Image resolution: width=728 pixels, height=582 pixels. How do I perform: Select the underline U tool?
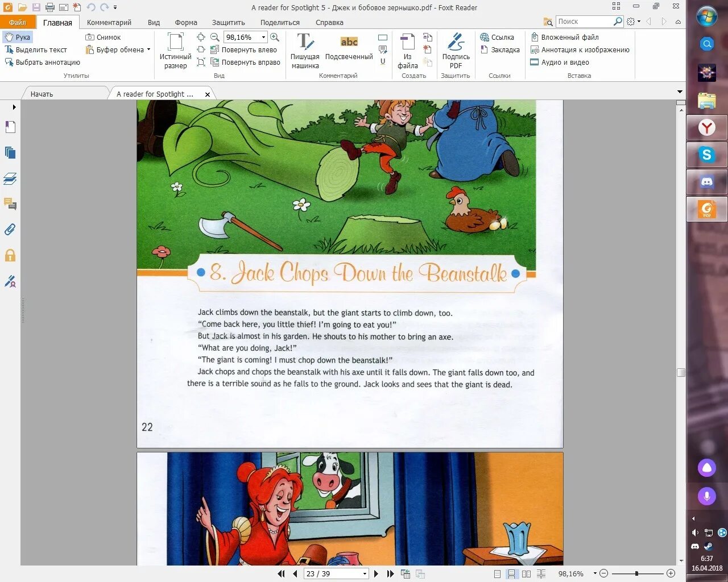click(383, 61)
